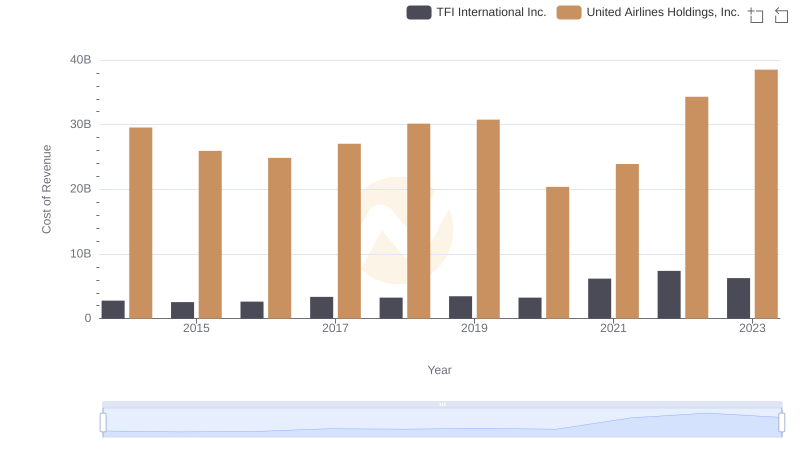The image size is (800, 461).
Task: Toggle United Airlines Holdings, Inc. legend series
Action: point(648,12)
